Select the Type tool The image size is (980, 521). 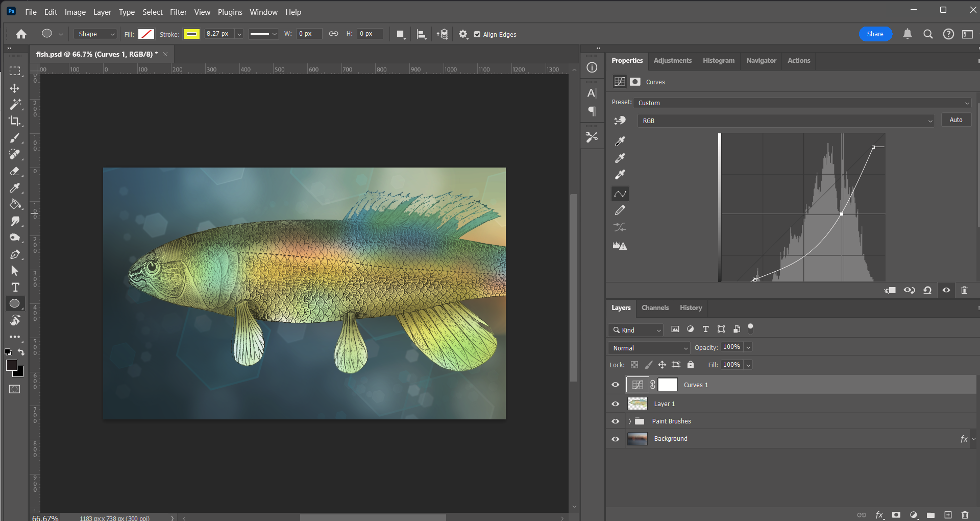(15, 287)
